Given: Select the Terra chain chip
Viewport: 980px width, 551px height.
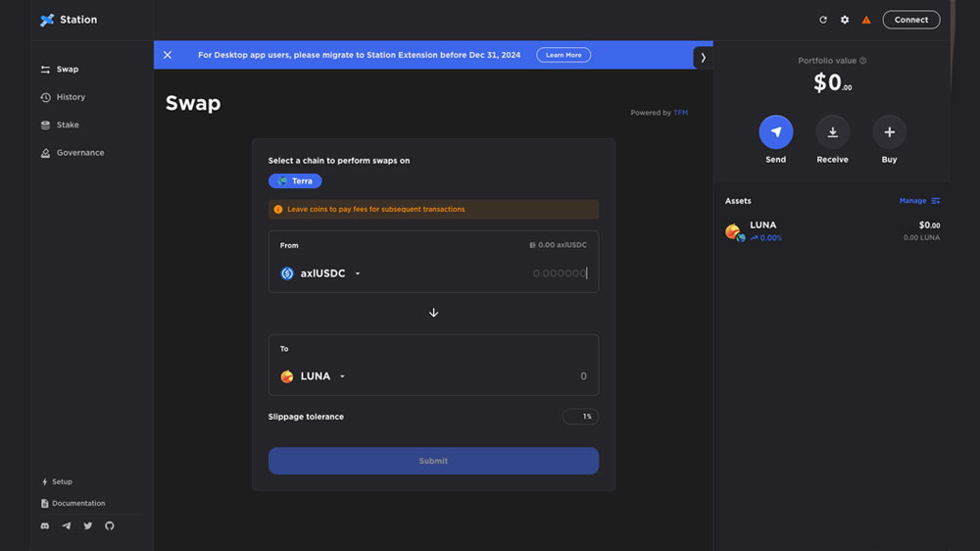Looking at the screenshot, I should [295, 180].
